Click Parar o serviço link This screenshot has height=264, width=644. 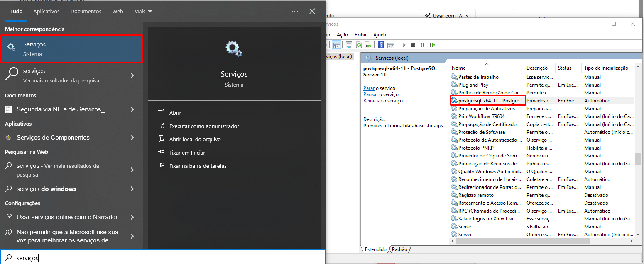click(379, 88)
